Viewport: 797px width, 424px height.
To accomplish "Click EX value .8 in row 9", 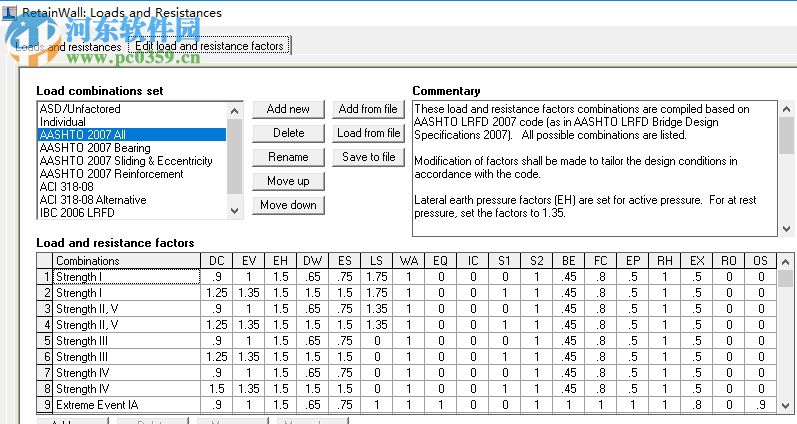I will tap(697, 405).
